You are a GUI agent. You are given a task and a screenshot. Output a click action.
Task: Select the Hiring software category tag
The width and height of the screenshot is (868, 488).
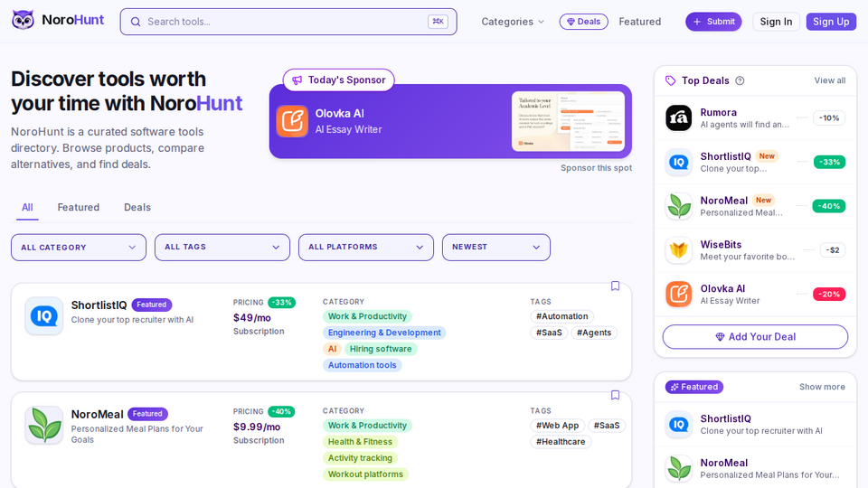click(381, 349)
